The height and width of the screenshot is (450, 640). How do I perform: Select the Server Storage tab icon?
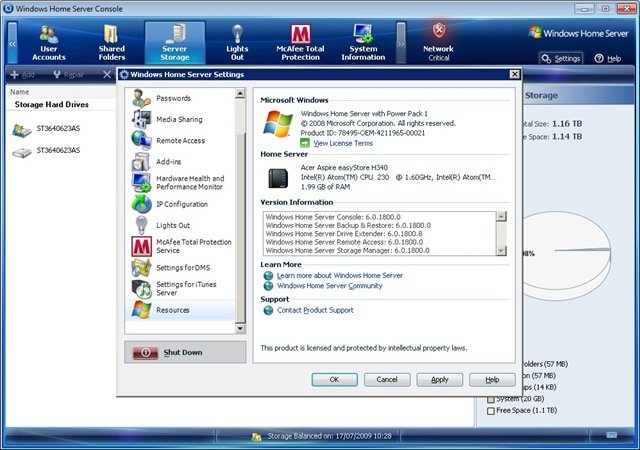click(176, 34)
